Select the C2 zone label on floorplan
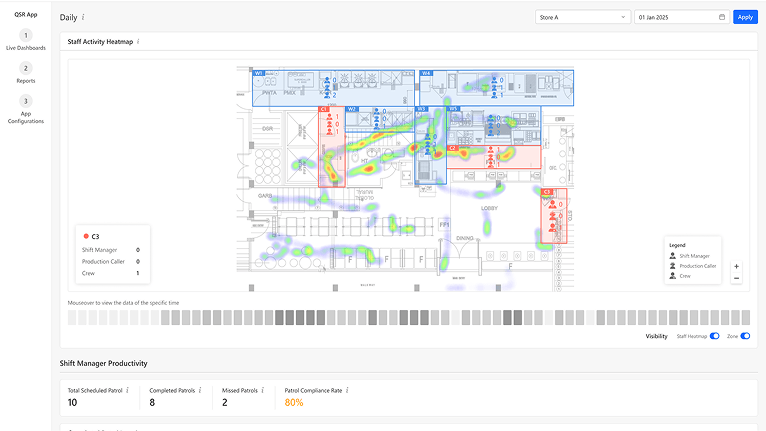Screen dimensions: 766x431 (452, 148)
